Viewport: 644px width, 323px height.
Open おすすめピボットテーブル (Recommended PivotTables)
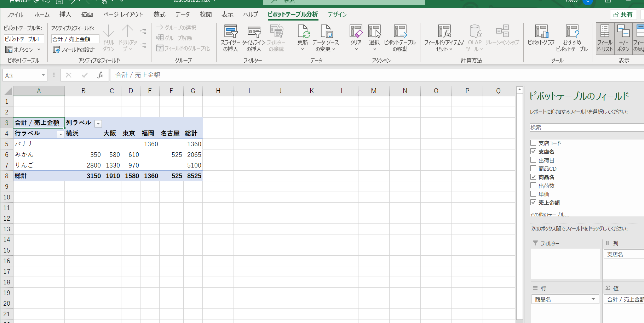point(571,32)
